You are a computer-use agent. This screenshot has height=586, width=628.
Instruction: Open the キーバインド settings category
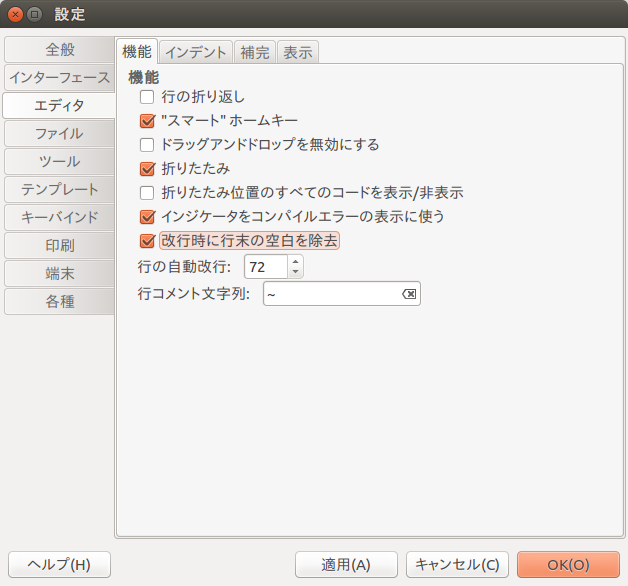[59, 217]
